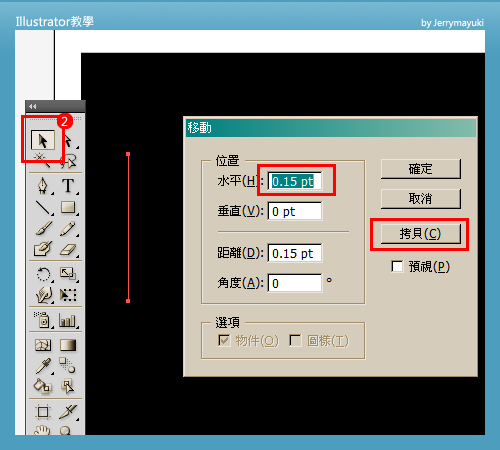Select the Rectangle tool
This screenshot has width=500, height=450.
[x=68, y=207]
